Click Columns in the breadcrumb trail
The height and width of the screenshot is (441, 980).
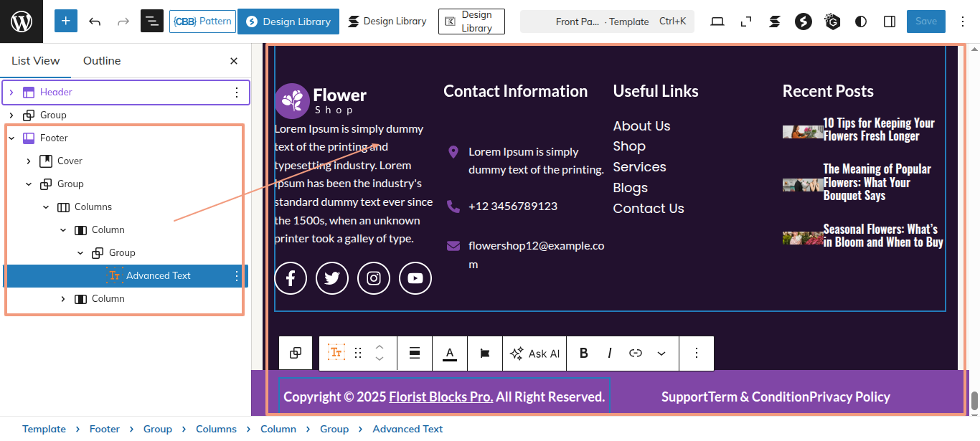(216, 429)
